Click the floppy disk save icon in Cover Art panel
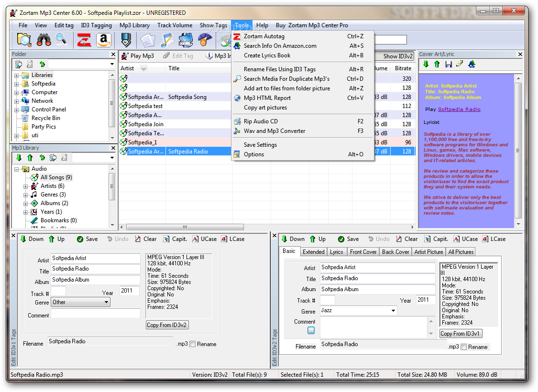This screenshot has width=538, height=392. [448, 64]
